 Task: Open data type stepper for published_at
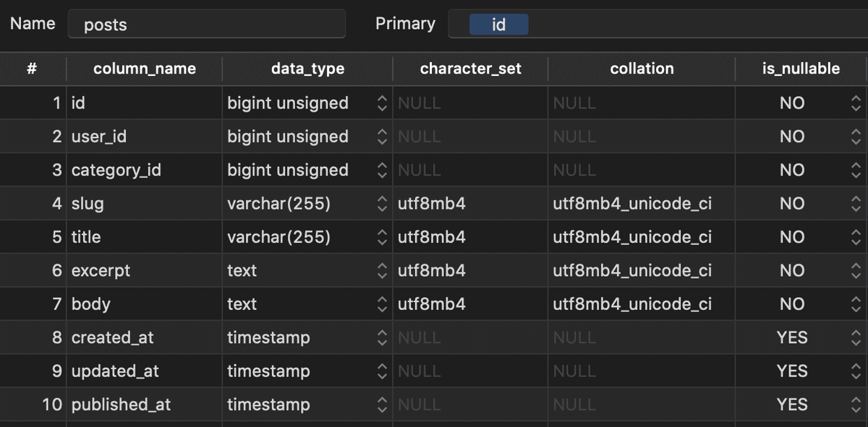[x=382, y=405]
